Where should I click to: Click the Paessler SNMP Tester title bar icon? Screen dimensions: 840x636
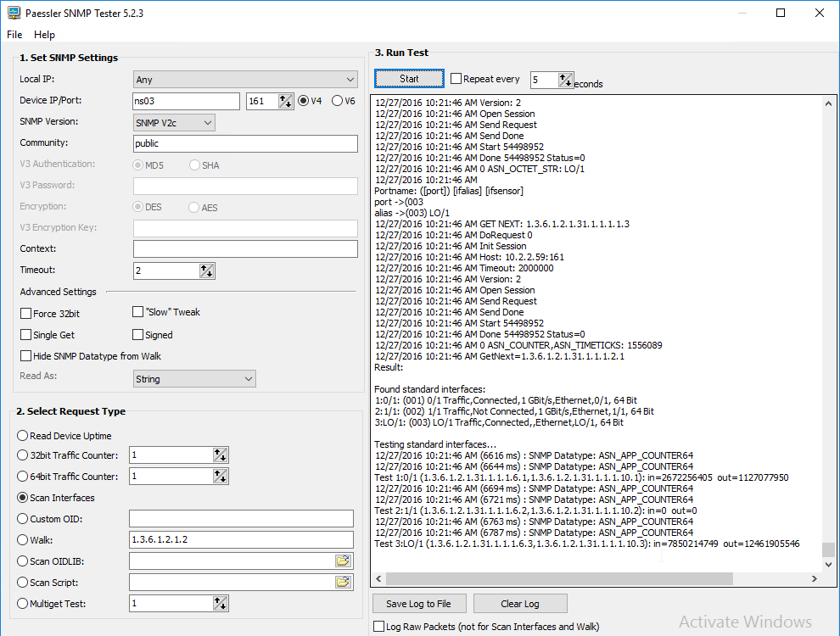13,13
